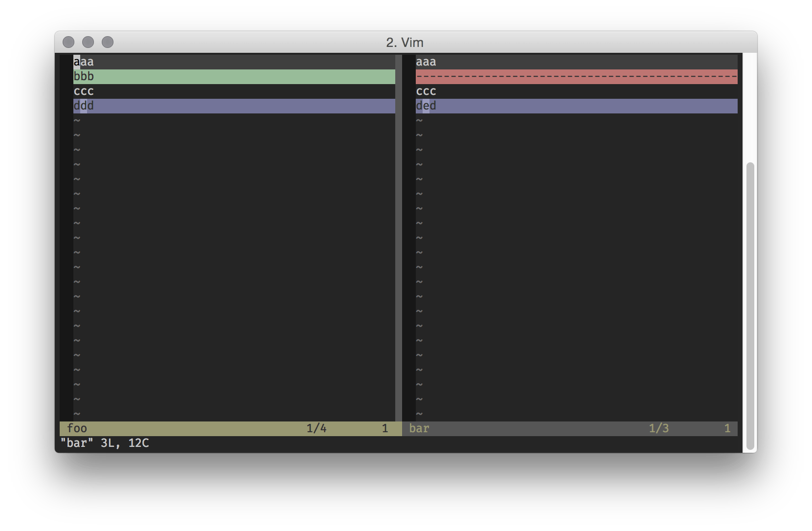This screenshot has height=531, width=812.
Task: Click the highlighted character under the cursor
Action: 76,61
